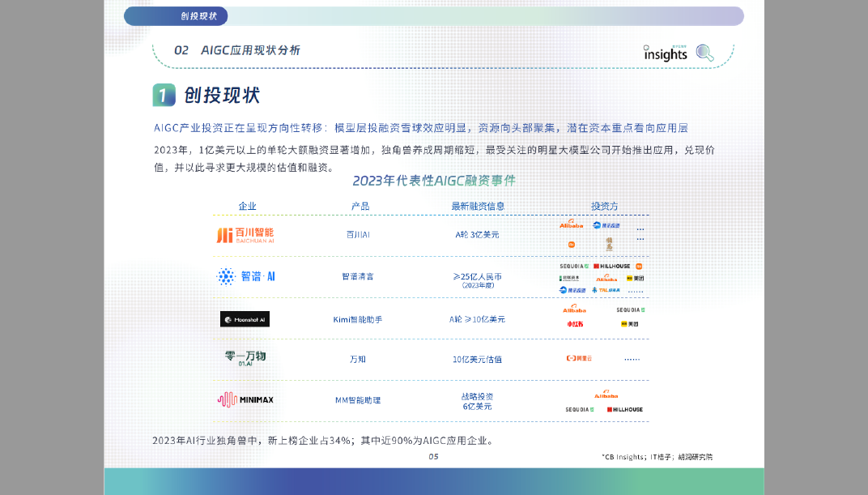Click the Moonshot AI black logo
Screen dimensions: 868x495
245,319
